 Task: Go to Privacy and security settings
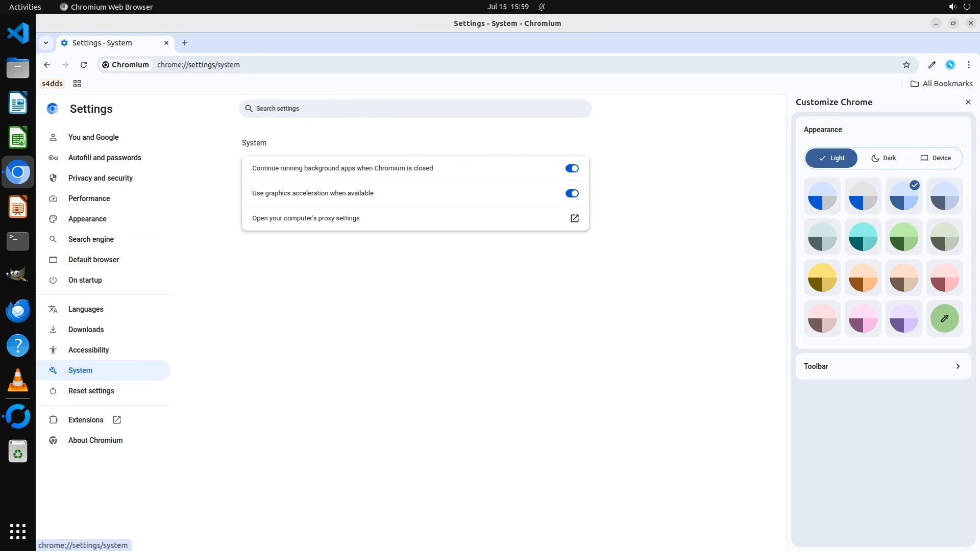pos(100,178)
